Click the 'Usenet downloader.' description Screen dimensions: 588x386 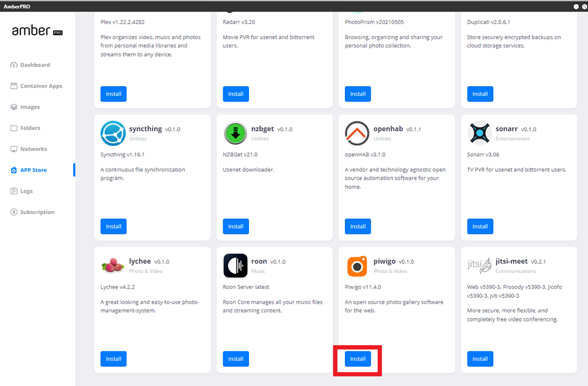pos(248,169)
